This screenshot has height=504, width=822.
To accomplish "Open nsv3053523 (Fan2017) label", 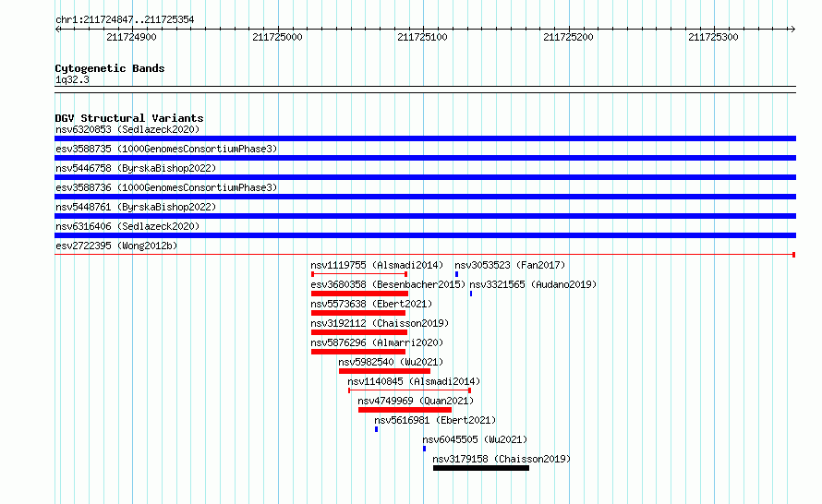I will [x=510, y=265].
